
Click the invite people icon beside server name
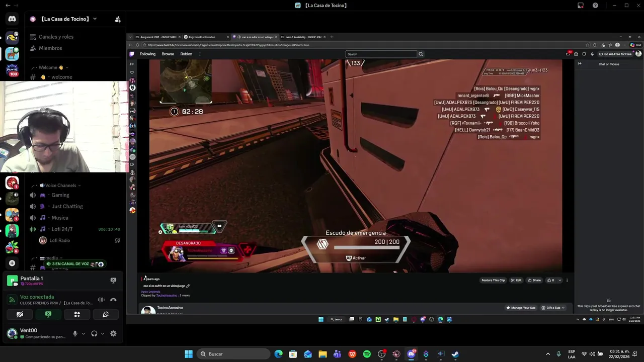pyautogui.click(x=118, y=19)
